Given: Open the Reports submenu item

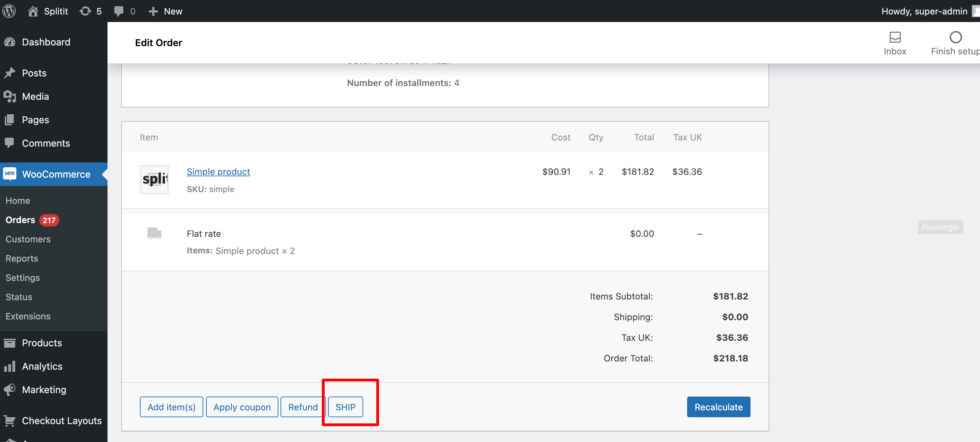Looking at the screenshot, I should [22, 259].
